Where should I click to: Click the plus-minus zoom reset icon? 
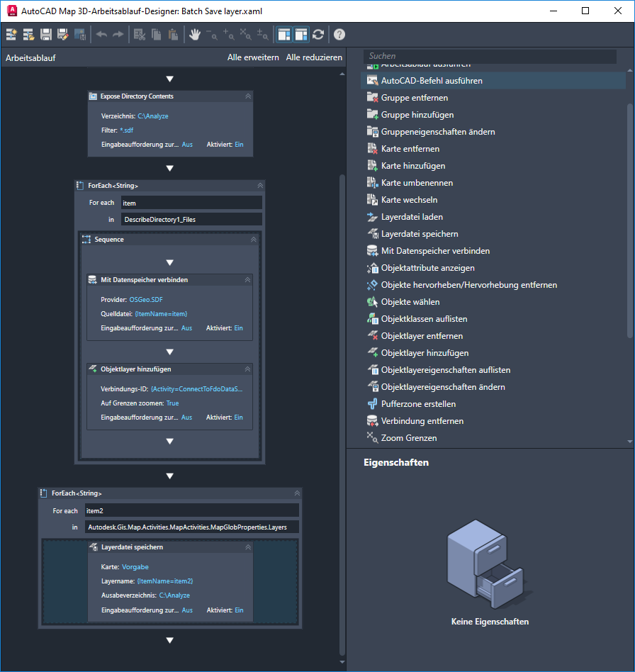click(x=263, y=35)
